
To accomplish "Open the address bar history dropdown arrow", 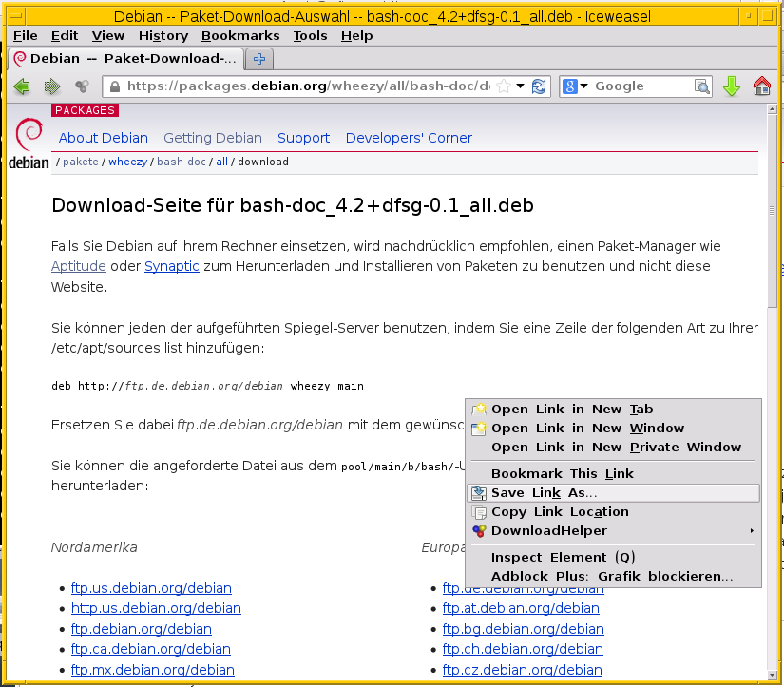I will (522, 86).
